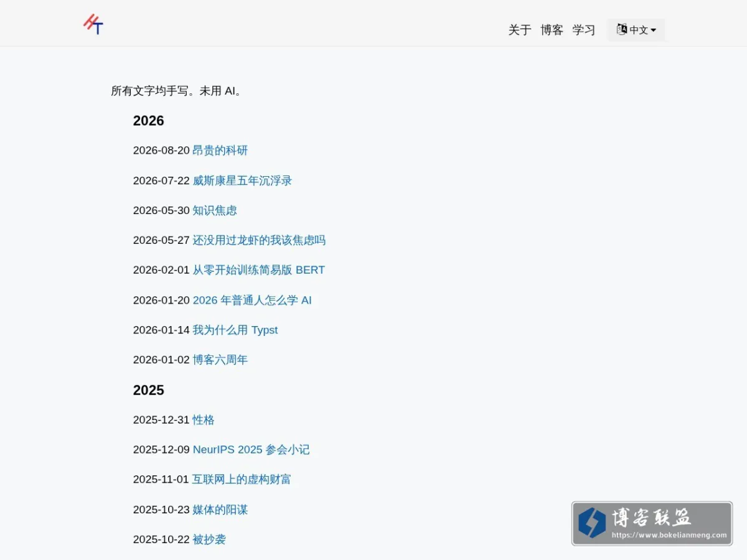
Task: Open the post 我为什么用 Typst
Action: click(x=235, y=330)
